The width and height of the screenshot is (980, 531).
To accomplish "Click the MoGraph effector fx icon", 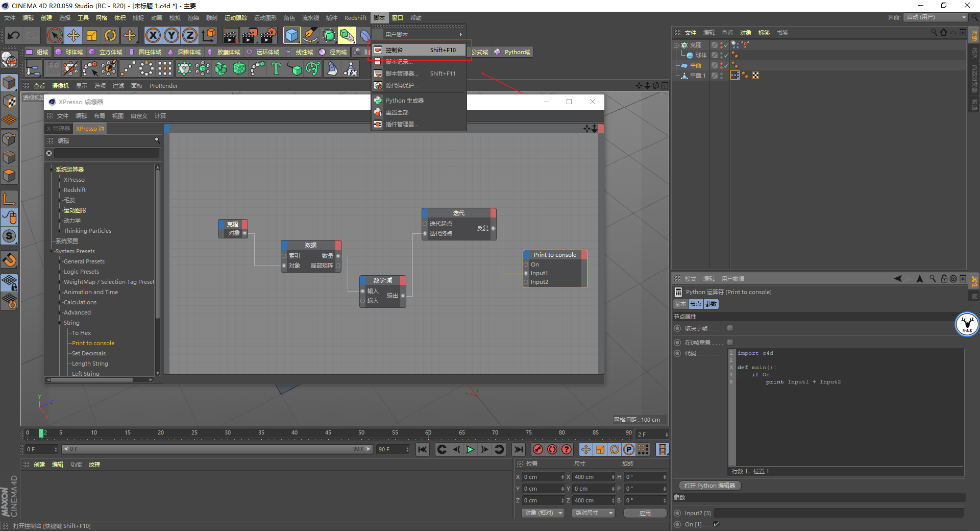I will click(351, 68).
